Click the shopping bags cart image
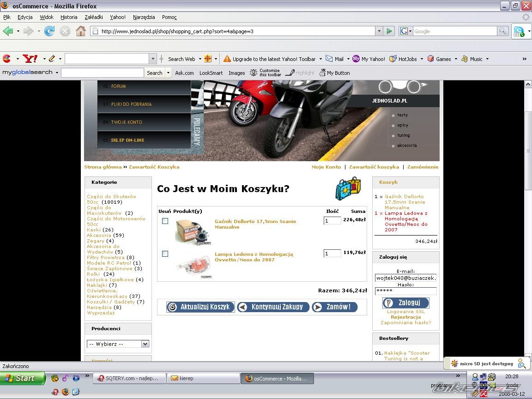The width and height of the screenshot is (532, 399). (x=348, y=188)
